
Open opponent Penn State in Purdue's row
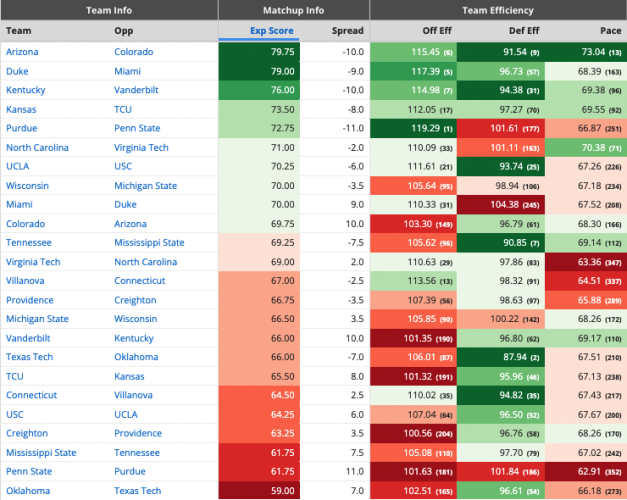click(x=137, y=128)
